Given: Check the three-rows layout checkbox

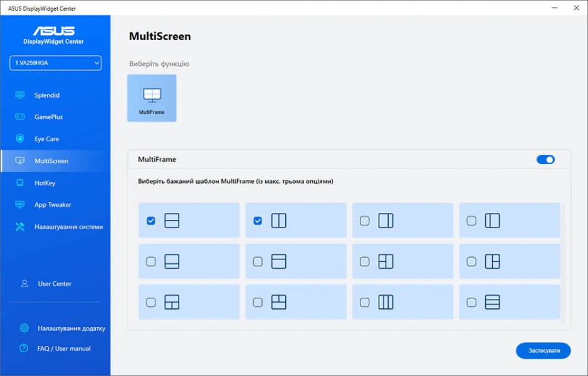Looking at the screenshot, I should pyautogui.click(x=471, y=302).
